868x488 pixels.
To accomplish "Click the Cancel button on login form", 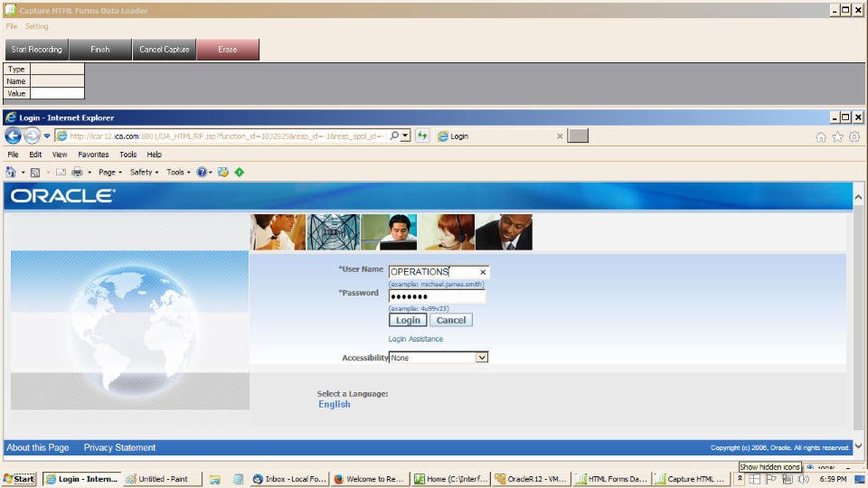I will coord(451,320).
